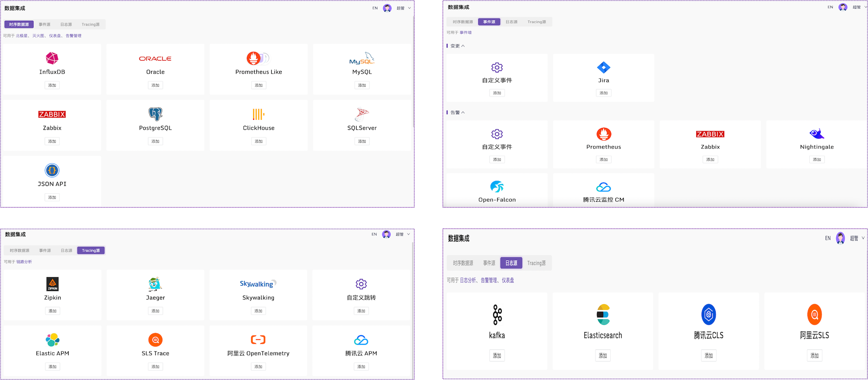Screen dimensions: 868x380
Task: Click the Zabbix logo in the 时序数据源 panel
Action: coord(52,114)
